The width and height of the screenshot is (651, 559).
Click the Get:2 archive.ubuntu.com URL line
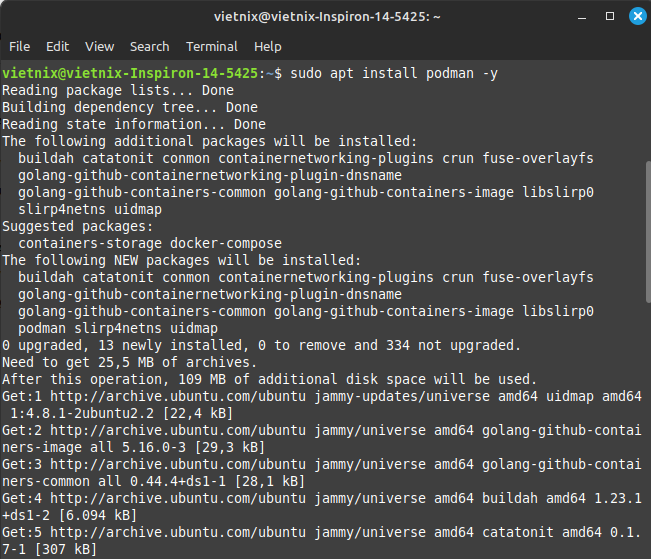(x=322, y=431)
